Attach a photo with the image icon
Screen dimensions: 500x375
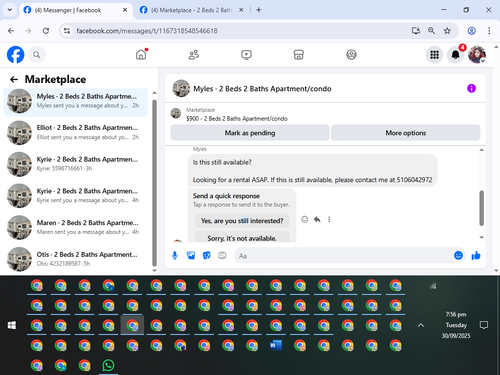click(x=191, y=256)
